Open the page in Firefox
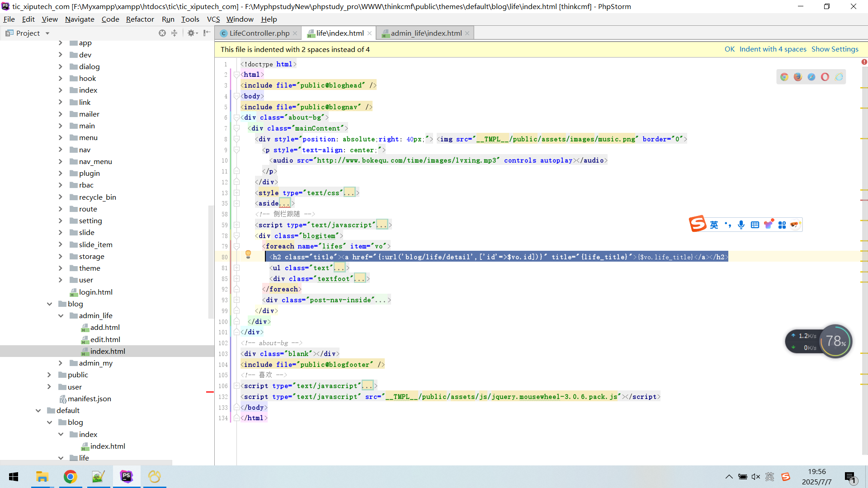868x488 pixels. pyautogui.click(x=798, y=77)
